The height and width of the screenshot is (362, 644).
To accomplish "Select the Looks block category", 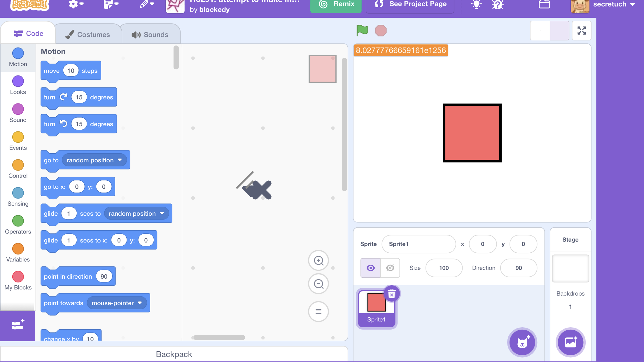I will 18,85.
